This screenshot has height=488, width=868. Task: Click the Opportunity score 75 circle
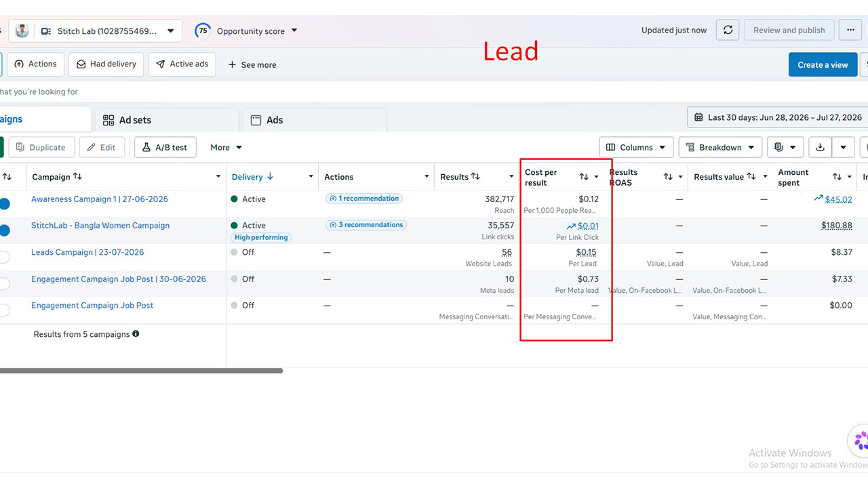202,30
